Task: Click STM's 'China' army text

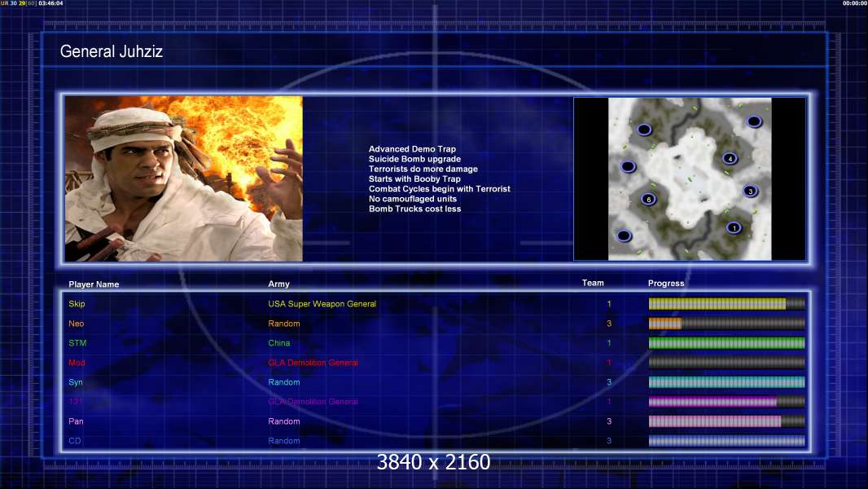Action: point(279,343)
